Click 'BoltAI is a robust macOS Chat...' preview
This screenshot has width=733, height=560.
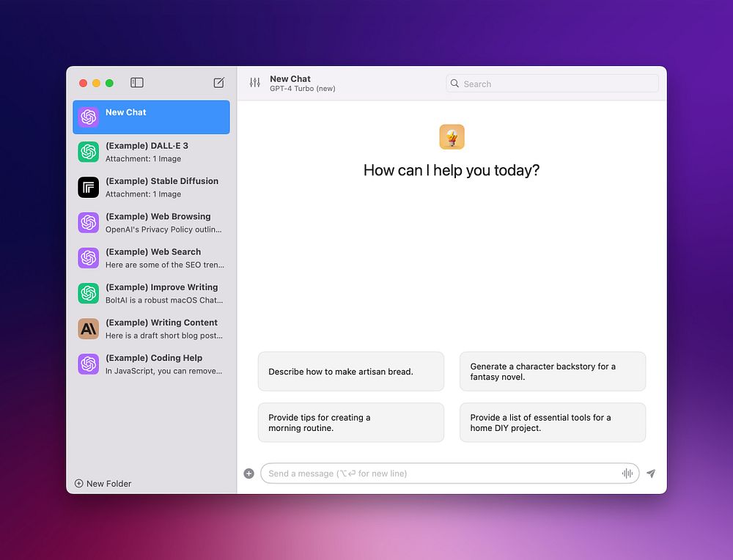point(164,300)
